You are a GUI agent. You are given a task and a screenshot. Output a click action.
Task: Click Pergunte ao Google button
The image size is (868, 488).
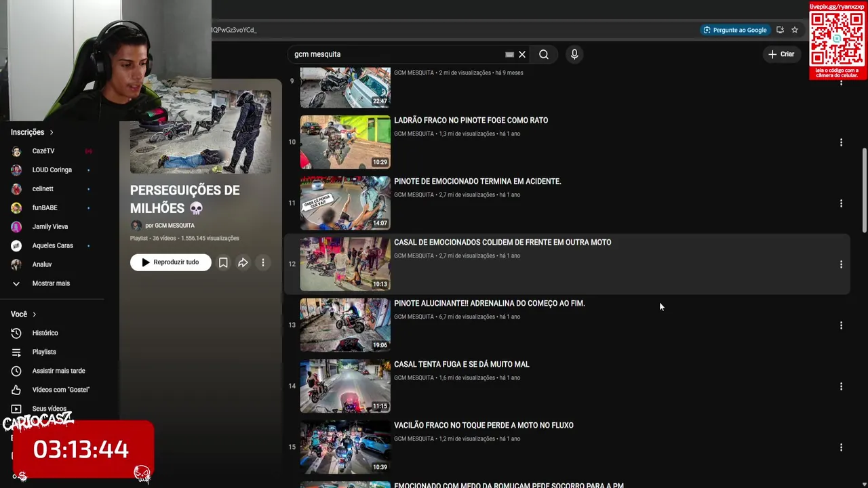click(x=735, y=30)
